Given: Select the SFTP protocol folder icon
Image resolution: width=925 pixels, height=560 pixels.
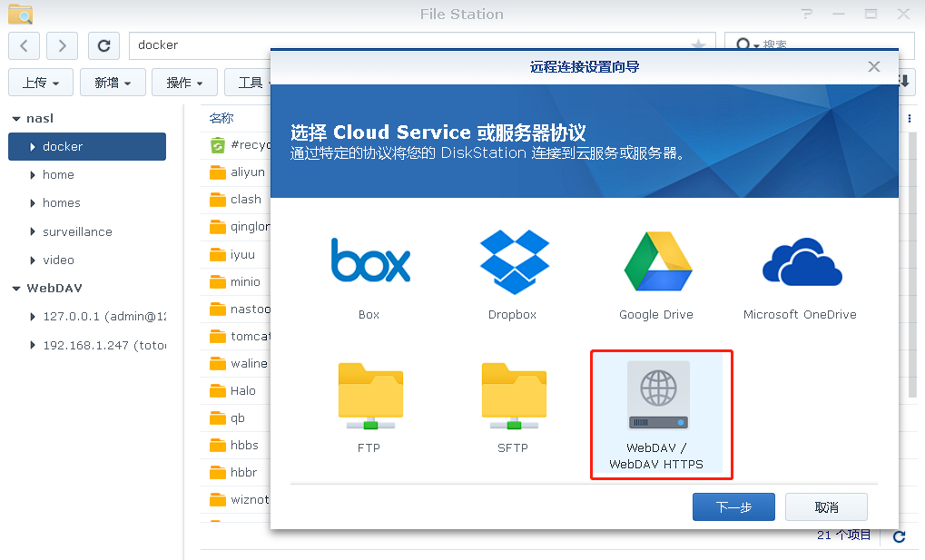Looking at the screenshot, I should (514, 396).
